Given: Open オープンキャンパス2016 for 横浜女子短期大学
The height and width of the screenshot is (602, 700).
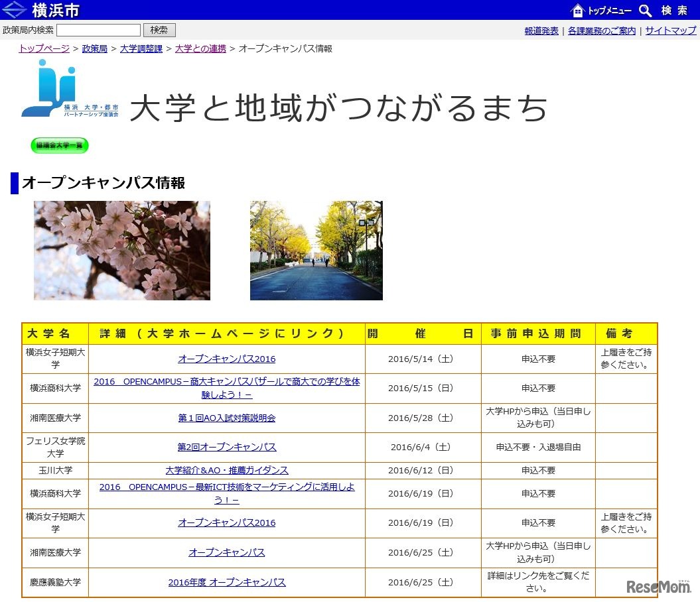Looking at the screenshot, I should 228,359.
